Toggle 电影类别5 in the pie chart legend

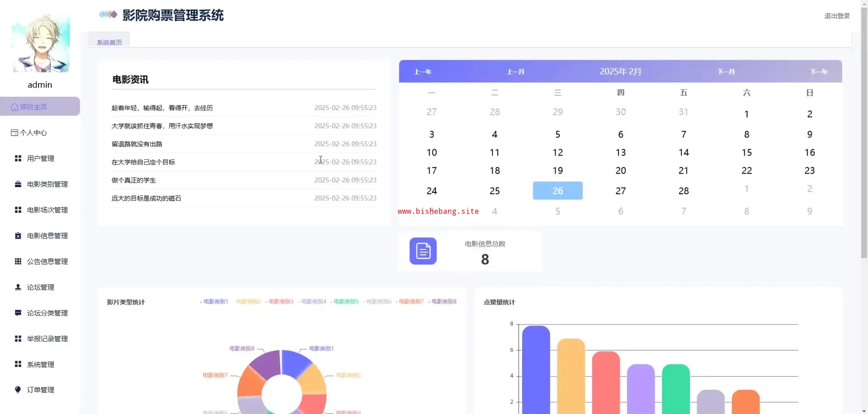click(344, 301)
